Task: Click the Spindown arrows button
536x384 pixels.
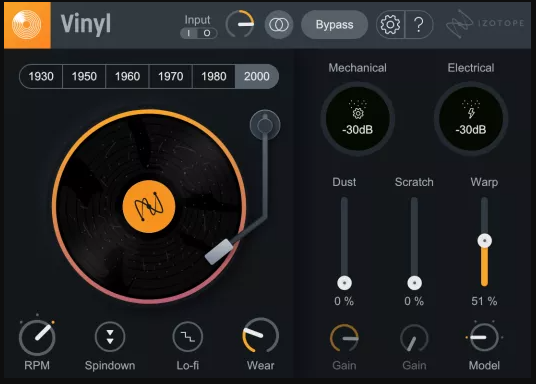Action: tap(110, 337)
